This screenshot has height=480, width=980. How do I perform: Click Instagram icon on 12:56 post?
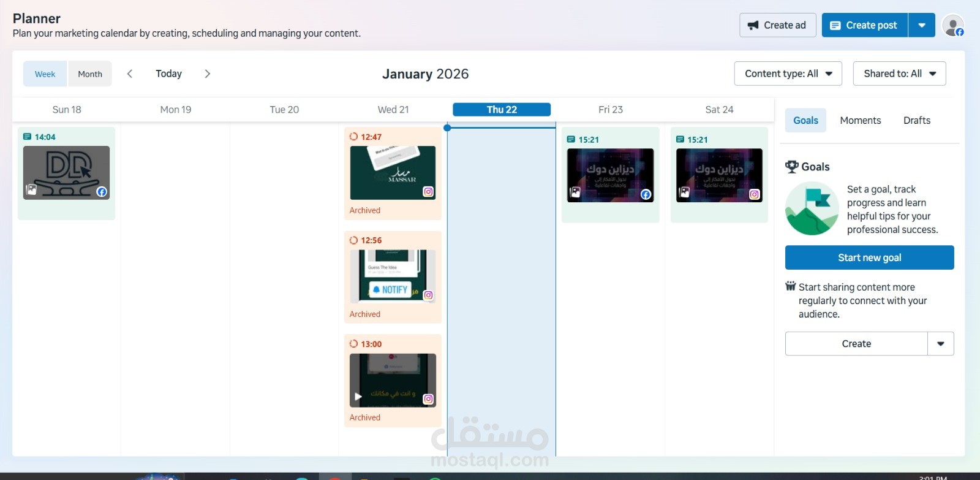point(428,295)
